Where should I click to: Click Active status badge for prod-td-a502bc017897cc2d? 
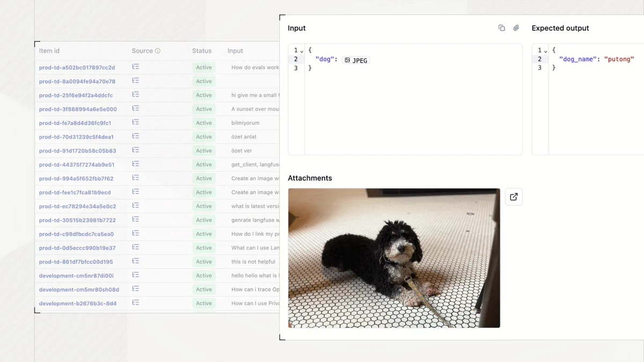click(x=204, y=68)
